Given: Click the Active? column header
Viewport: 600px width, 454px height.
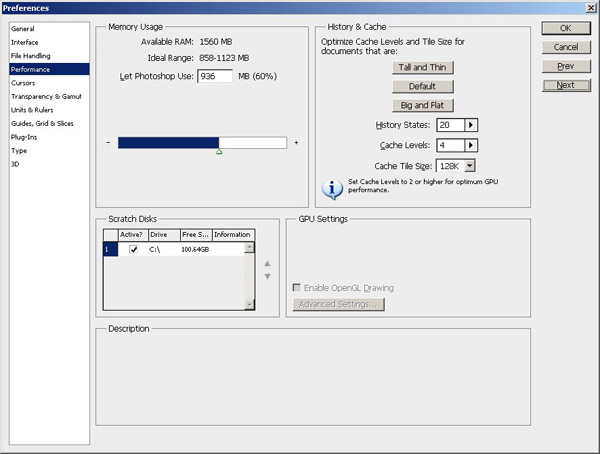Looking at the screenshot, I should [133, 235].
